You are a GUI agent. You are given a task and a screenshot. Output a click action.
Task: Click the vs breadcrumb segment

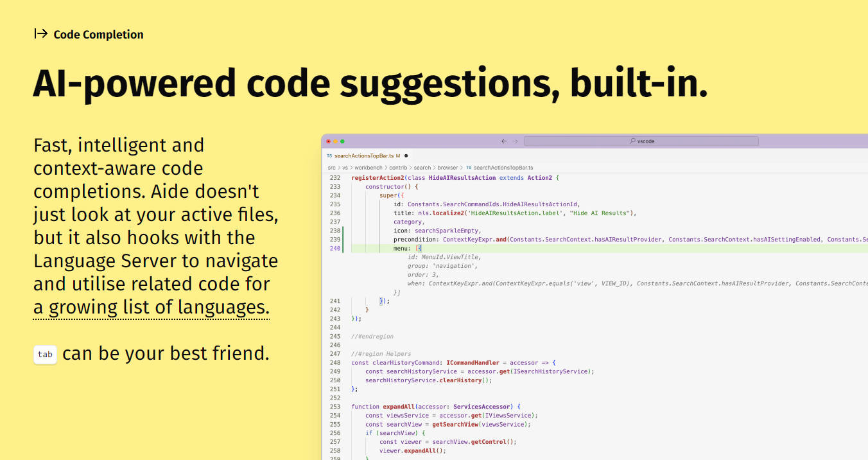pos(345,168)
